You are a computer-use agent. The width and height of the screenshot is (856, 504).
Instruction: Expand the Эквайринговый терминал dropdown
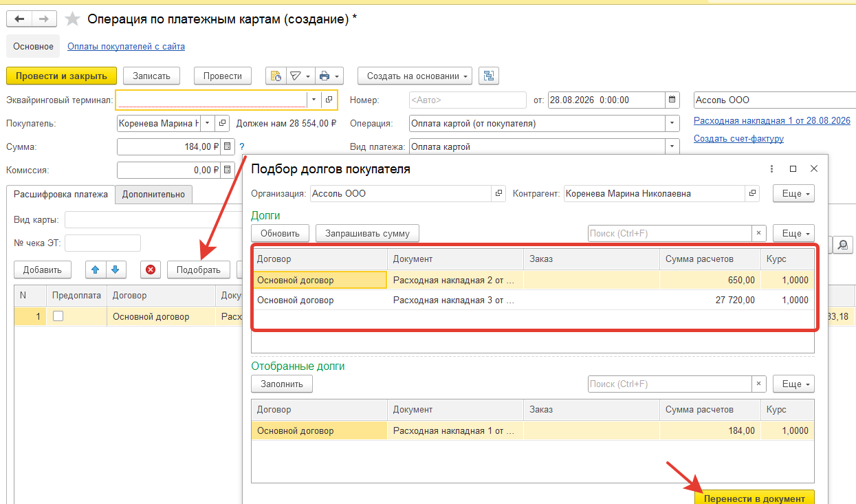[x=314, y=100]
